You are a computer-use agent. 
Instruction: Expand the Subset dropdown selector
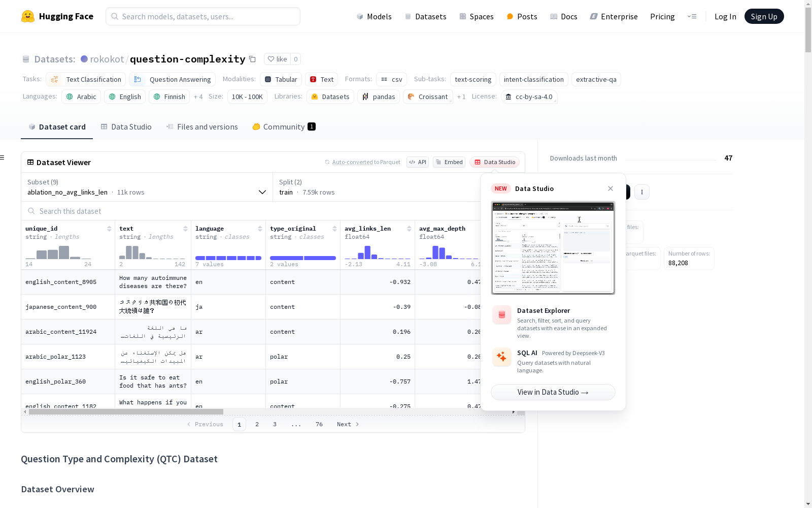[x=147, y=187]
